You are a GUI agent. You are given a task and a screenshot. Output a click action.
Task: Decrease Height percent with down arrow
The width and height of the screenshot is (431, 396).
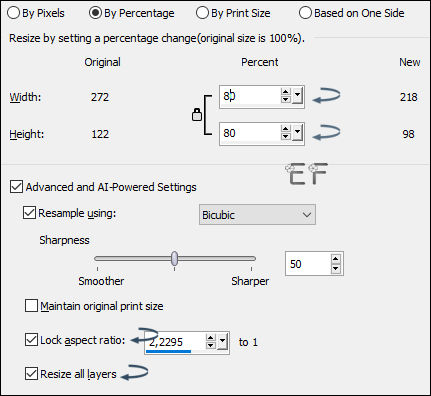[x=286, y=136]
